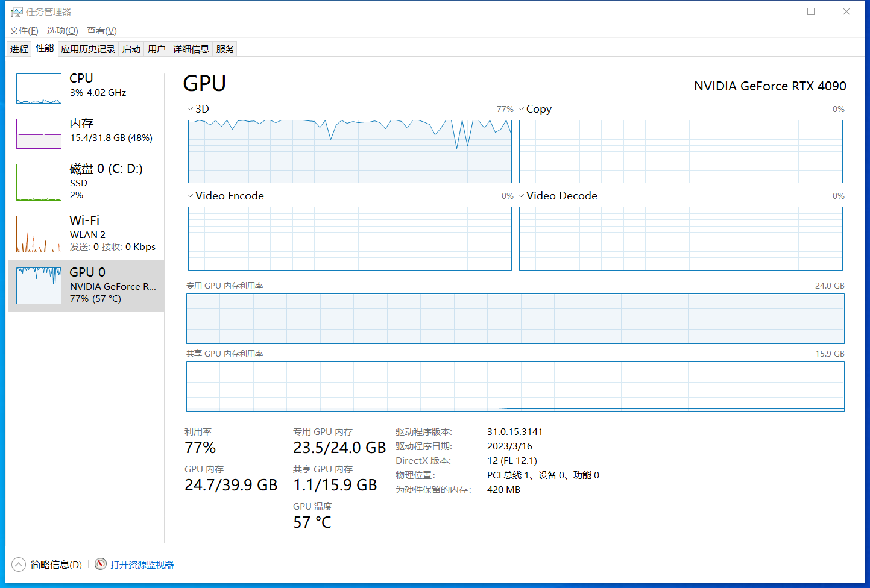Click the 23.5/24.0 GB dedicated memory value
The height and width of the screenshot is (588, 870).
[x=339, y=448]
